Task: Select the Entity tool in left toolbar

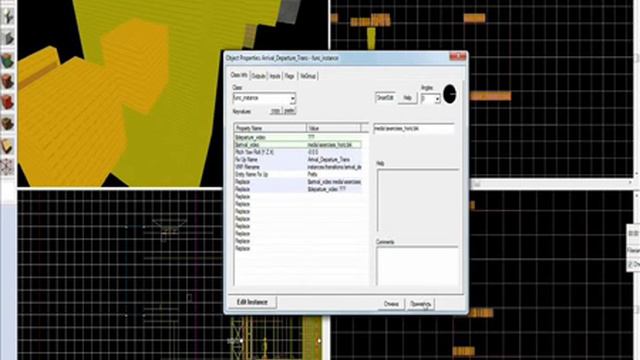Action: 8,16
